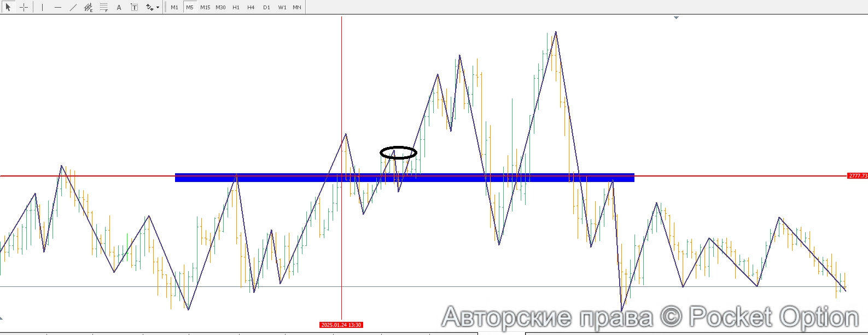The image size is (868, 335).
Task: Toggle the M5 timeframe button
Action: coord(190,7)
